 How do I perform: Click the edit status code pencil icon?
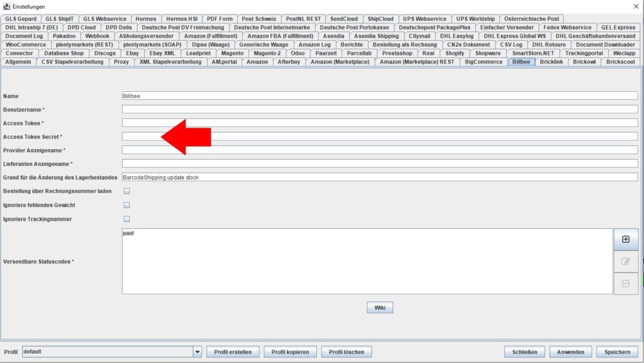point(626,262)
